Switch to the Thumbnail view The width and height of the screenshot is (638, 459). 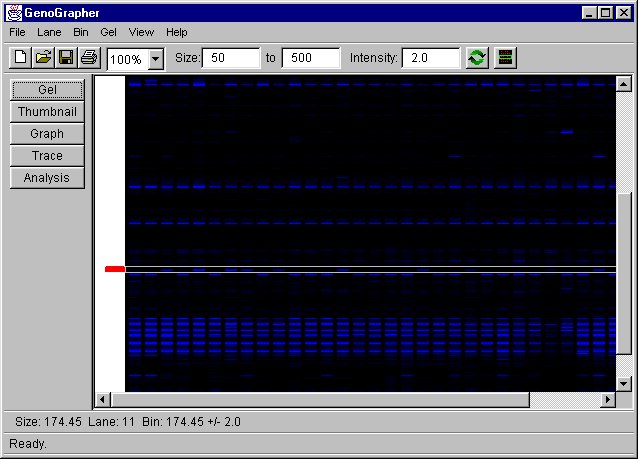(x=47, y=112)
